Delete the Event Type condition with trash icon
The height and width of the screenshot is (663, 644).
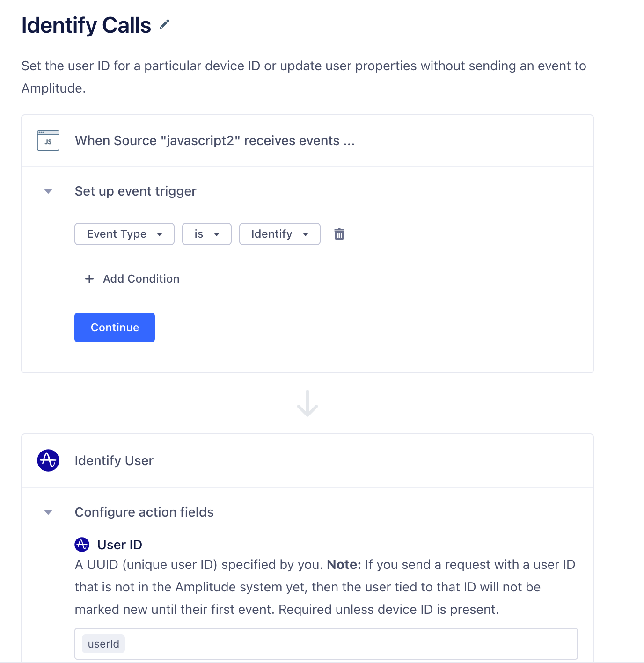339,234
